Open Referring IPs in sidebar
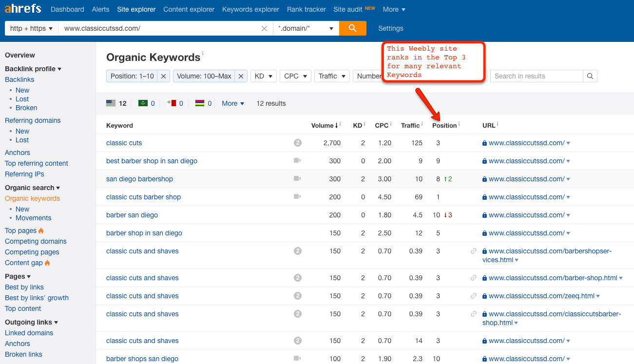 tap(24, 174)
